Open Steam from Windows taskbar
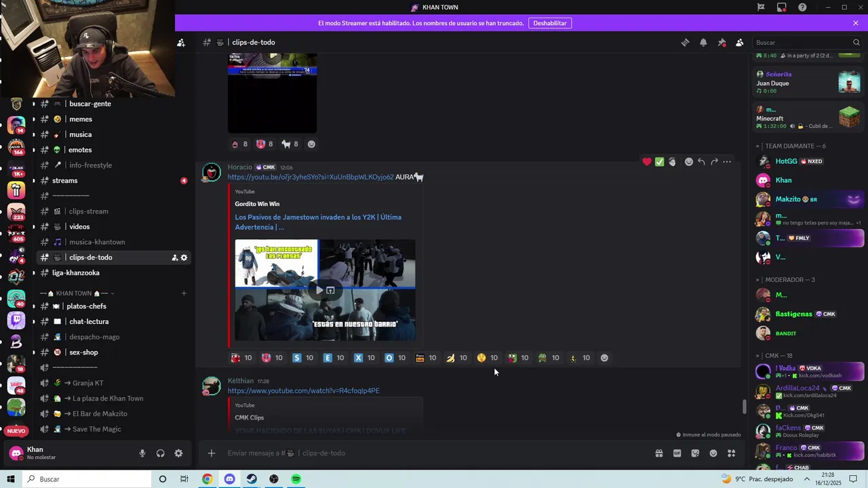The height and width of the screenshot is (488, 868). [252, 479]
